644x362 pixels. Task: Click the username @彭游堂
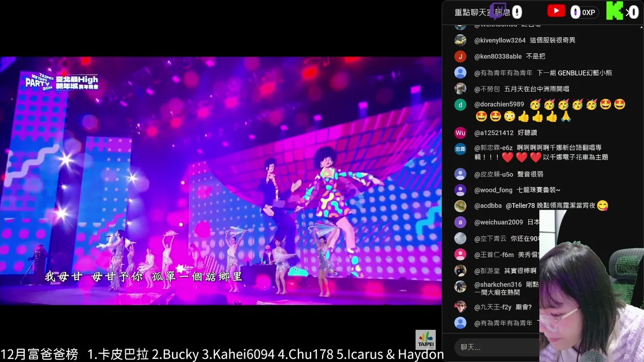(x=487, y=270)
